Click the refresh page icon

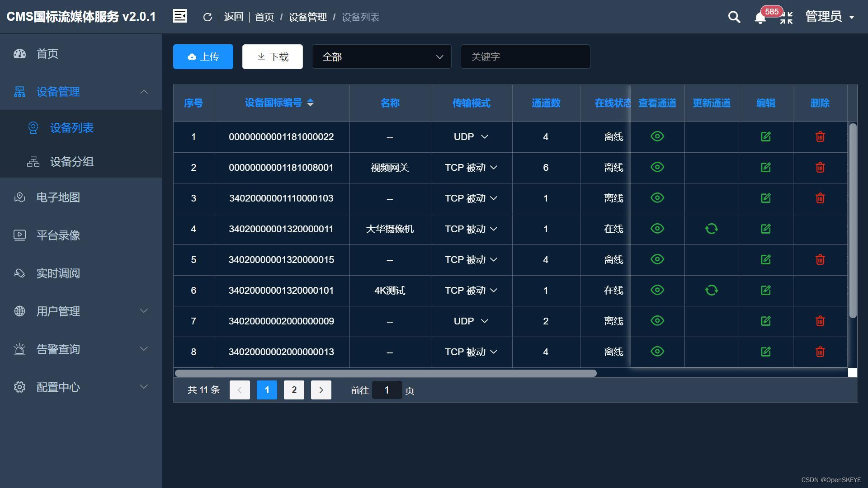[208, 17]
